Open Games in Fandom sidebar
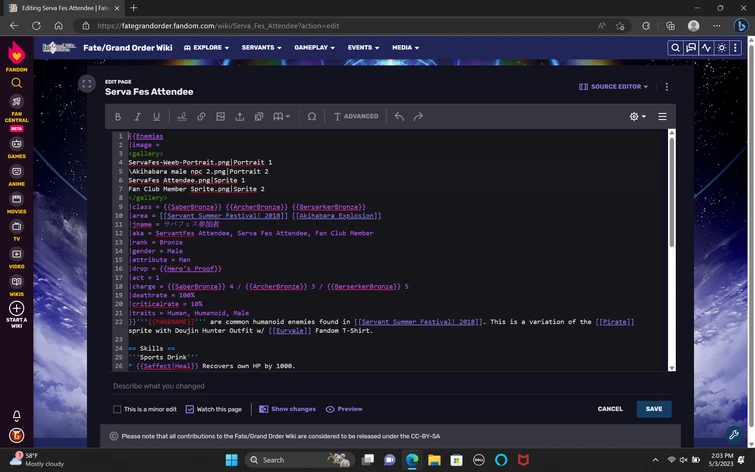Screen dimensions: 755x472 (16, 148)
